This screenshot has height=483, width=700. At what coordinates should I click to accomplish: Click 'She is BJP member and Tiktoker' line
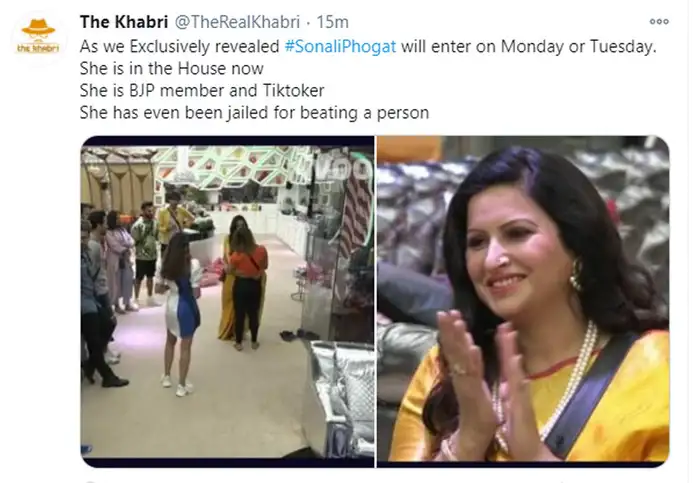pyautogui.click(x=202, y=91)
